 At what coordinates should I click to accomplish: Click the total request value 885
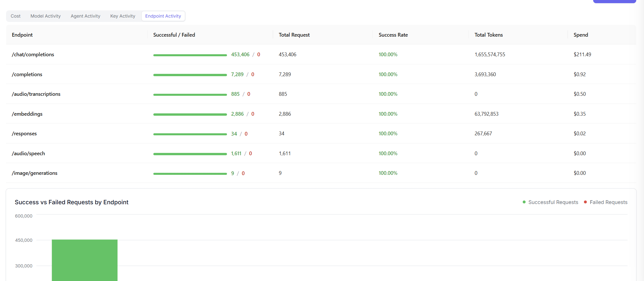tap(283, 94)
